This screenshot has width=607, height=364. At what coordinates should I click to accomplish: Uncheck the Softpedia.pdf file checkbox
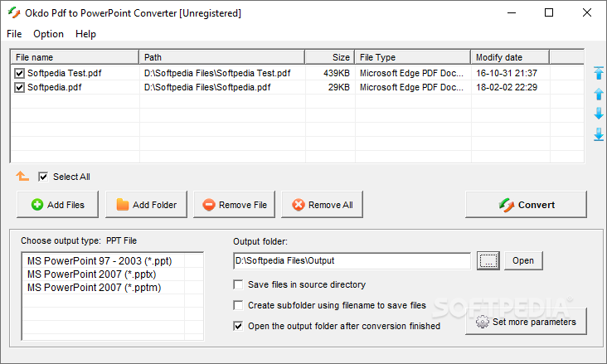[19, 88]
